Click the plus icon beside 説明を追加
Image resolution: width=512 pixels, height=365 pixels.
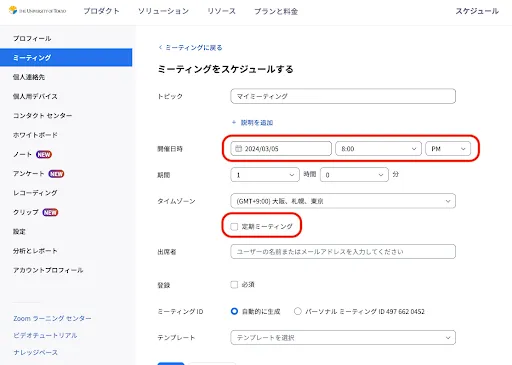[x=234, y=122]
